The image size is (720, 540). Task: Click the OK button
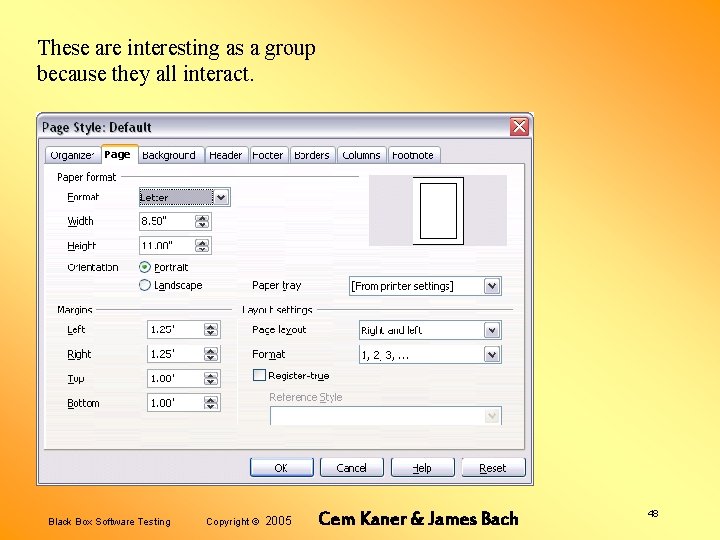coord(281,467)
